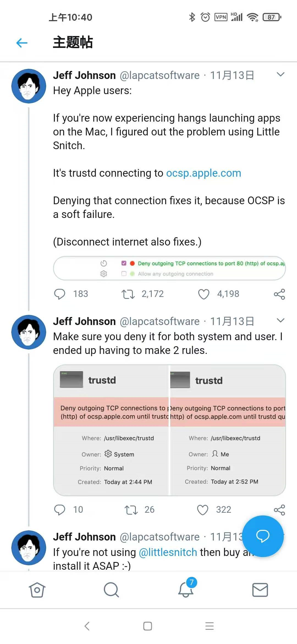Image resolution: width=297 pixels, height=644 pixels.
Task: Open the Home tab in bottom navigation
Action: tap(37, 590)
